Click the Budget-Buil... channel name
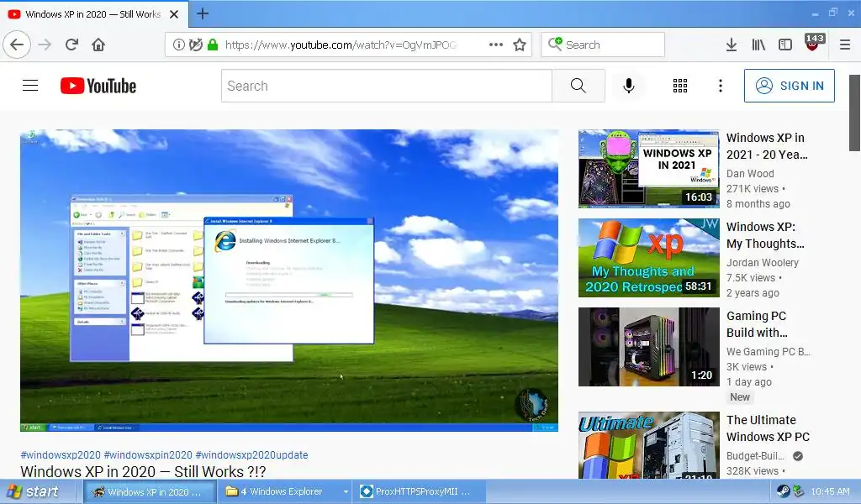Screen dimensions: 861x504 pyautogui.click(x=755, y=456)
